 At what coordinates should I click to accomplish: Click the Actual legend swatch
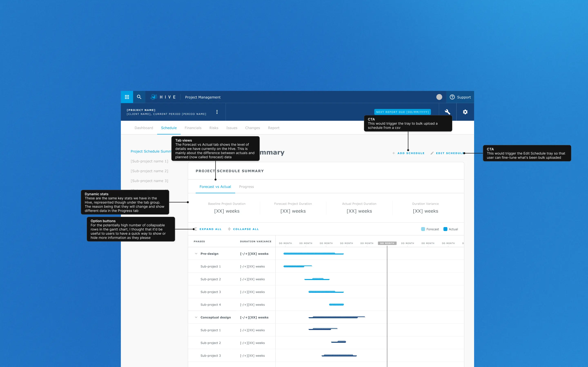coord(445,229)
